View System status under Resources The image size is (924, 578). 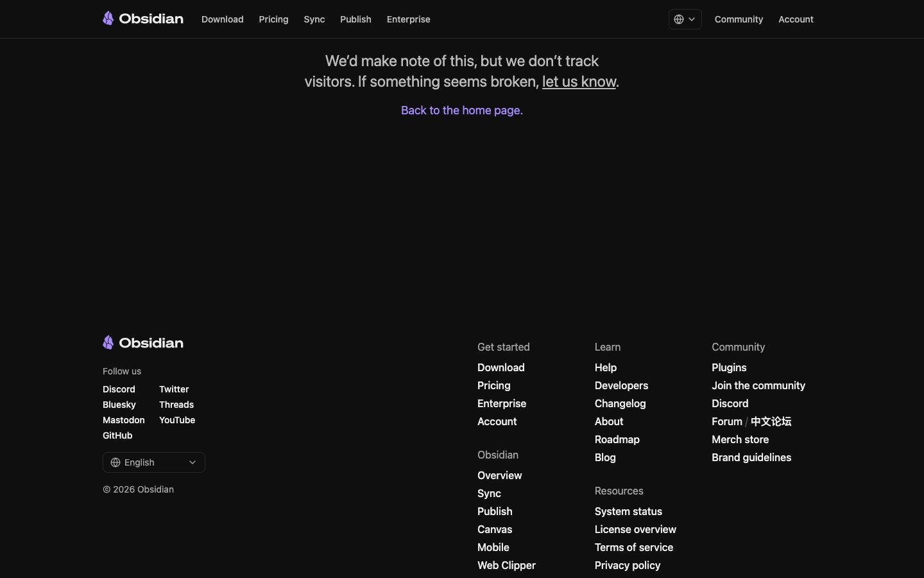pos(628,511)
